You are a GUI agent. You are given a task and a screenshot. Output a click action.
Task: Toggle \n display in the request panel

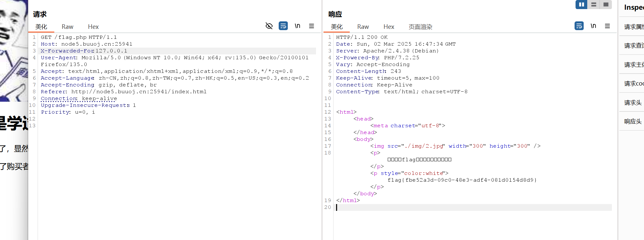[x=297, y=26]
